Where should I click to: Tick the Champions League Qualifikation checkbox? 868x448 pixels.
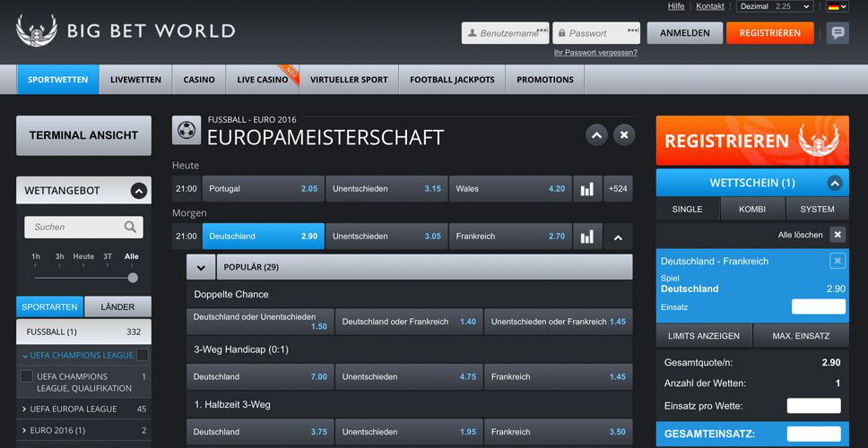pos(26,376)
